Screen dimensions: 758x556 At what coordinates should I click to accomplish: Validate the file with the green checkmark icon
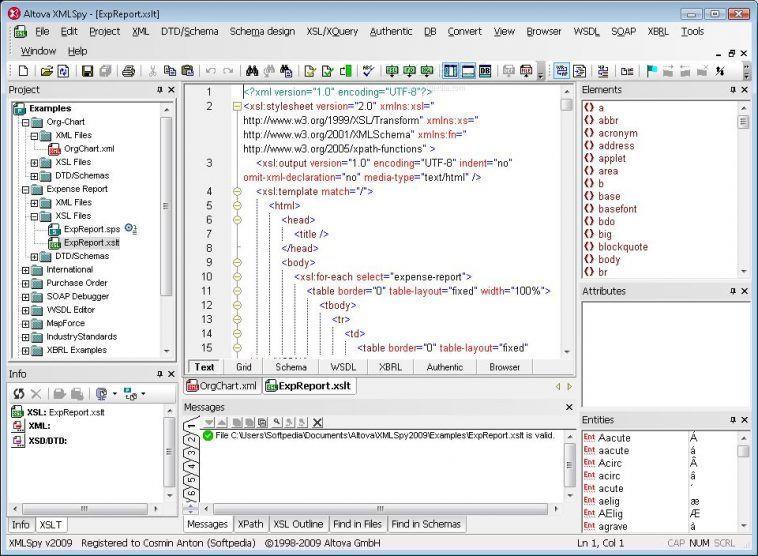(328, 72)
